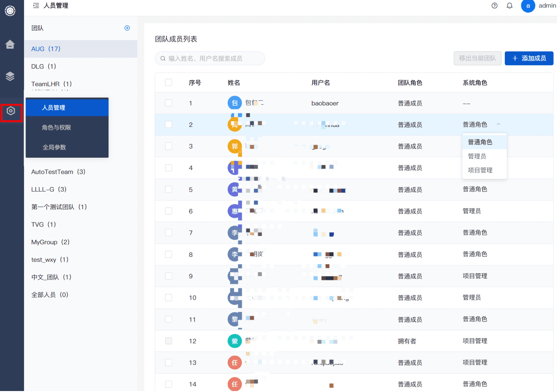Toggle the select-all header checkbox
The image size is (557, 392).
pyautogui.click(x=169, y=83)
